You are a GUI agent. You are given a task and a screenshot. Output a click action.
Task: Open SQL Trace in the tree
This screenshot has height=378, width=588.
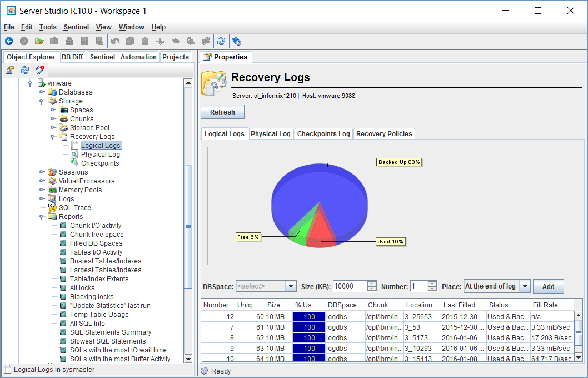pyautogui.click(x=74, y=208)
